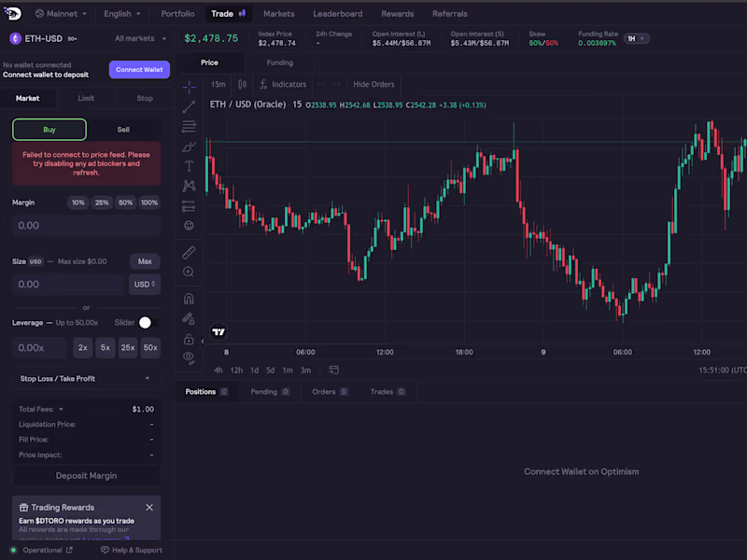The width and height of the screenshot is (747, 560).
Task: Select the Text annotation tool
Action: (x=189, y=166)
